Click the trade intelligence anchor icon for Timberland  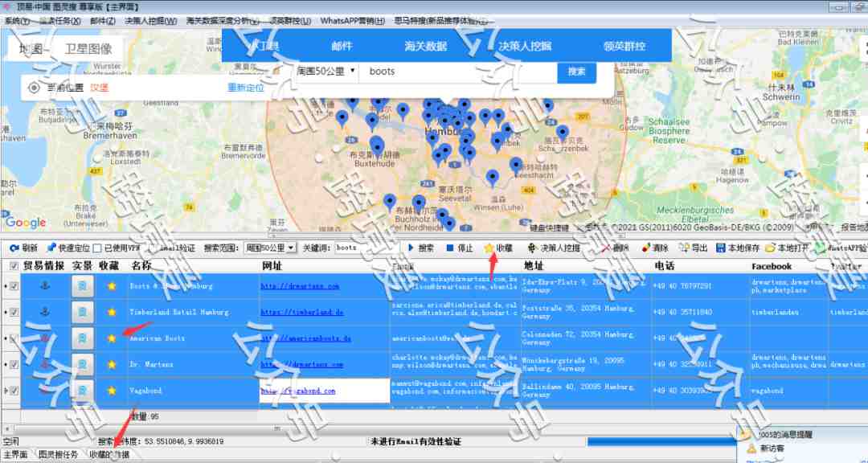click(45, 312)
